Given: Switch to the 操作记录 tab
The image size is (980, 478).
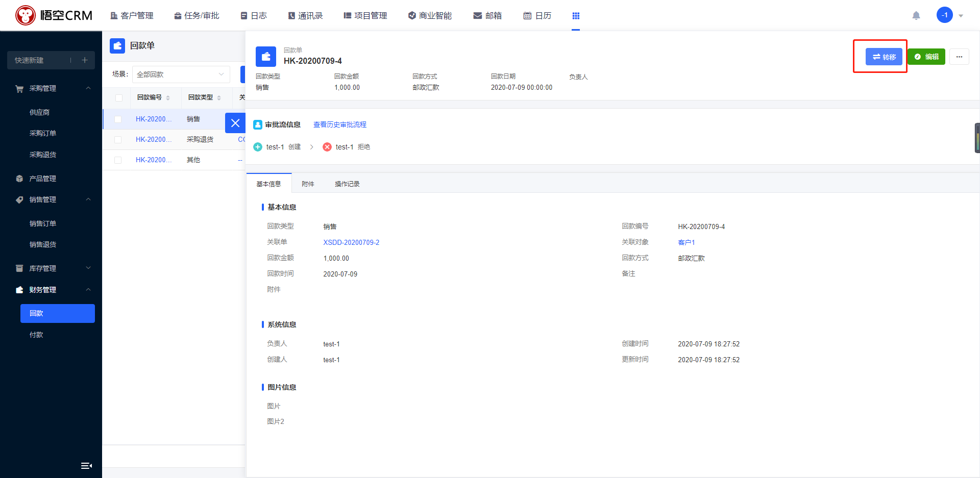Looking at the screenshot, I should click(x=347, y=184).
